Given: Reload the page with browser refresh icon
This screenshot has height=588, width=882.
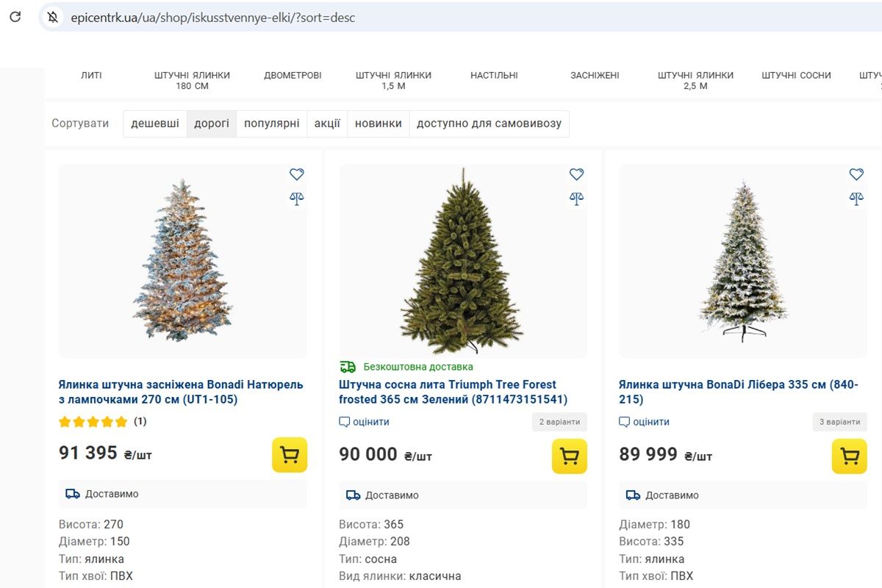Looking at the screenshot, I should point(15,16).
